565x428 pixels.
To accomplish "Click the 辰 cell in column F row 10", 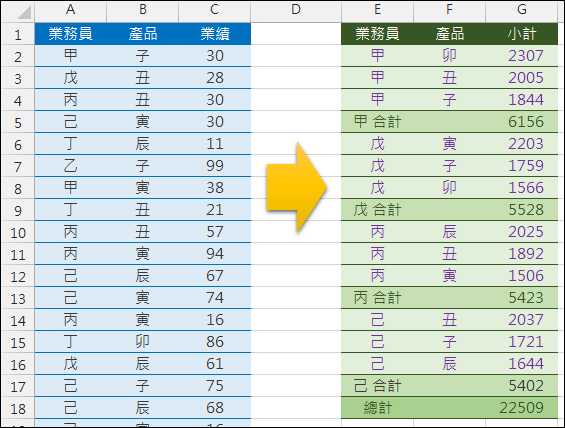I will [x=449, y=232].
